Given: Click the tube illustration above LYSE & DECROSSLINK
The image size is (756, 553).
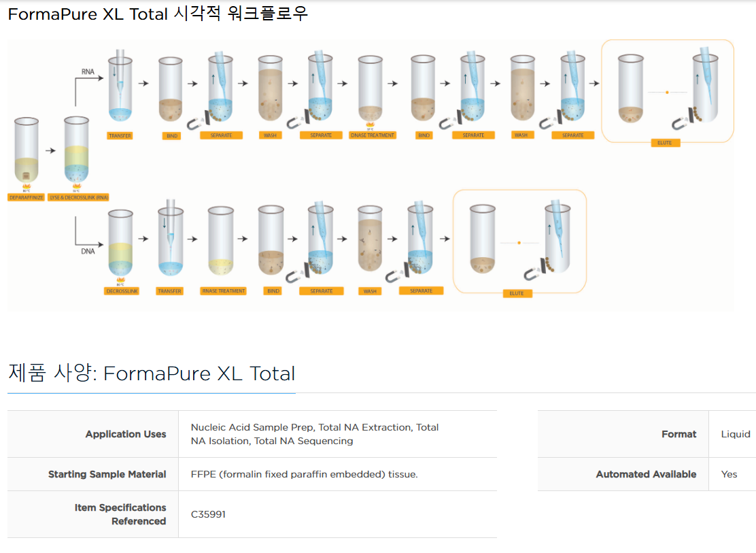Looking at the screenshot, I should click(x=77, y=150).
